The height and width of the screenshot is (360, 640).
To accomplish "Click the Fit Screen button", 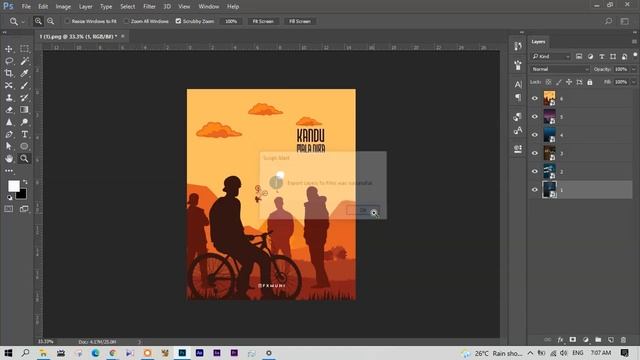I will coord(263,21).
